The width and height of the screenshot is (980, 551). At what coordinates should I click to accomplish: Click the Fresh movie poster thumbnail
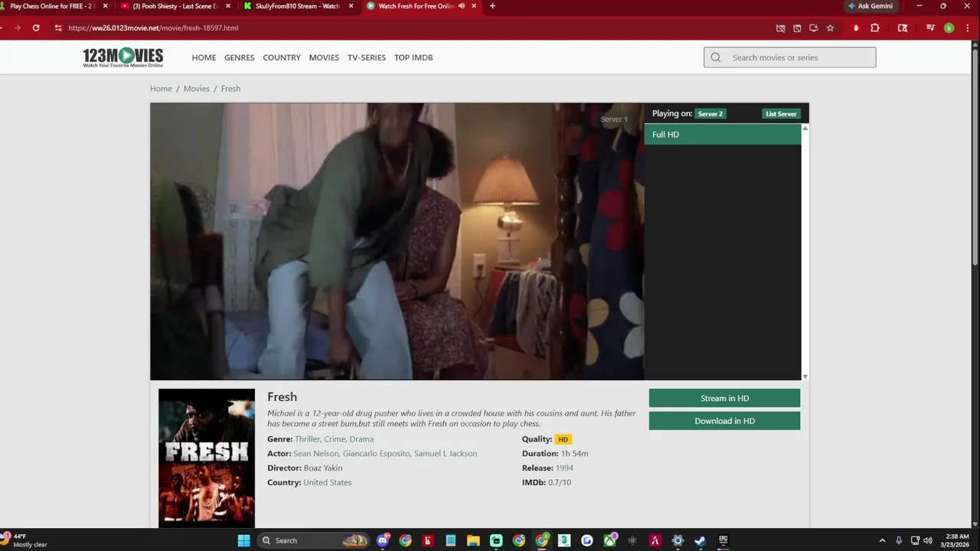(x=207, y=458)
